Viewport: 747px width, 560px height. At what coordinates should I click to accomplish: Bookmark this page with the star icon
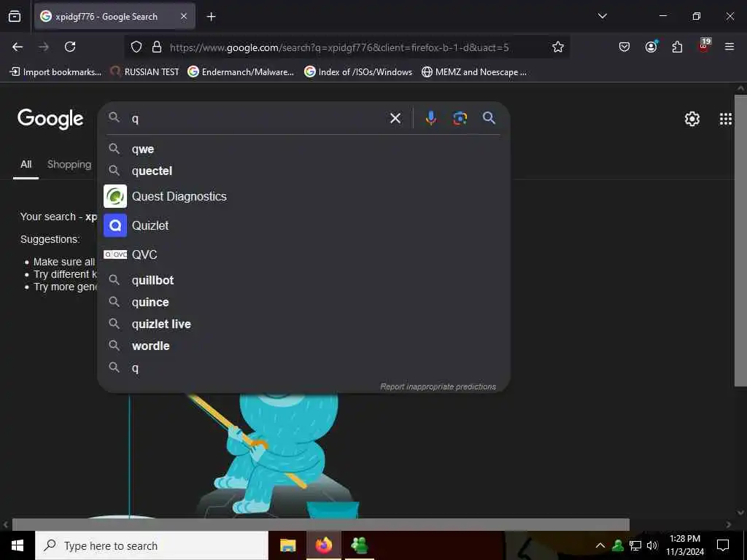tap(558, 47)
